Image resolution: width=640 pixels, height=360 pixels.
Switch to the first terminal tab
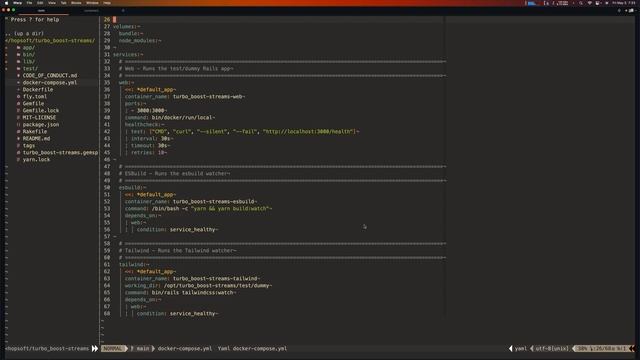point(41,11)
